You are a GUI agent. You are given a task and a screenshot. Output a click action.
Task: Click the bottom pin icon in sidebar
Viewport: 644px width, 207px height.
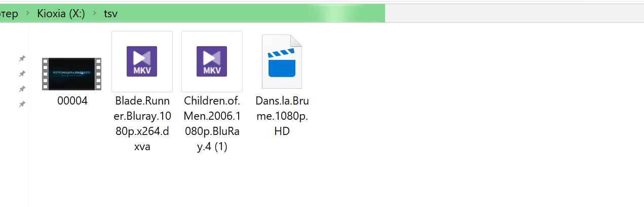coord(22,105)
